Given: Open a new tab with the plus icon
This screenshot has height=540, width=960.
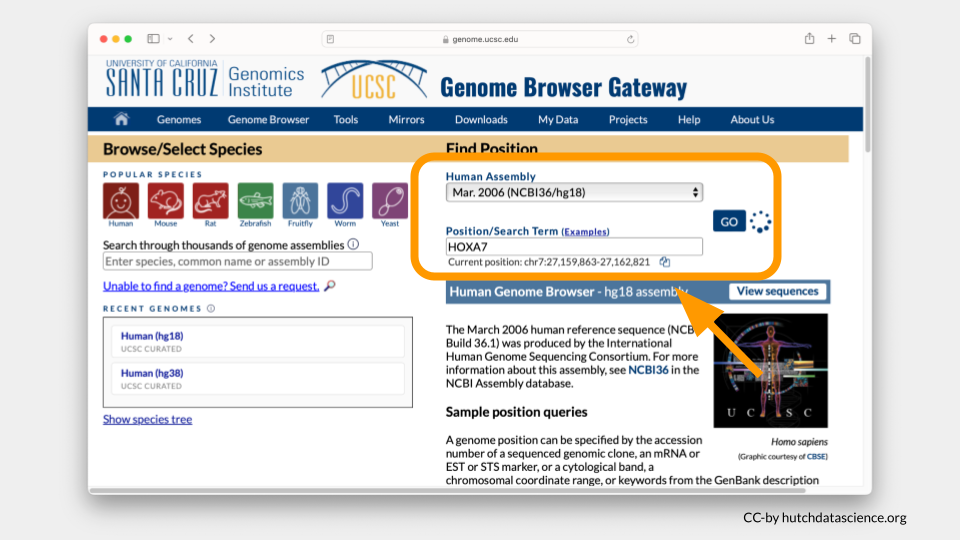Looking at the screenshot, I should tap(831, 39).
